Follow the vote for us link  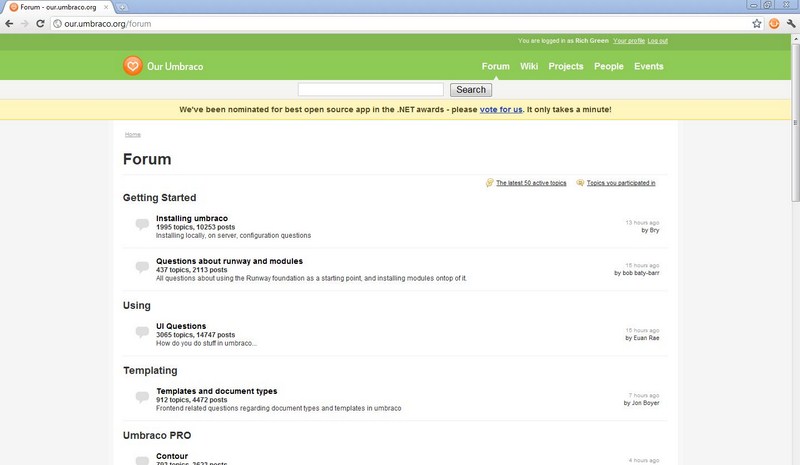click(x=501, y=109)
